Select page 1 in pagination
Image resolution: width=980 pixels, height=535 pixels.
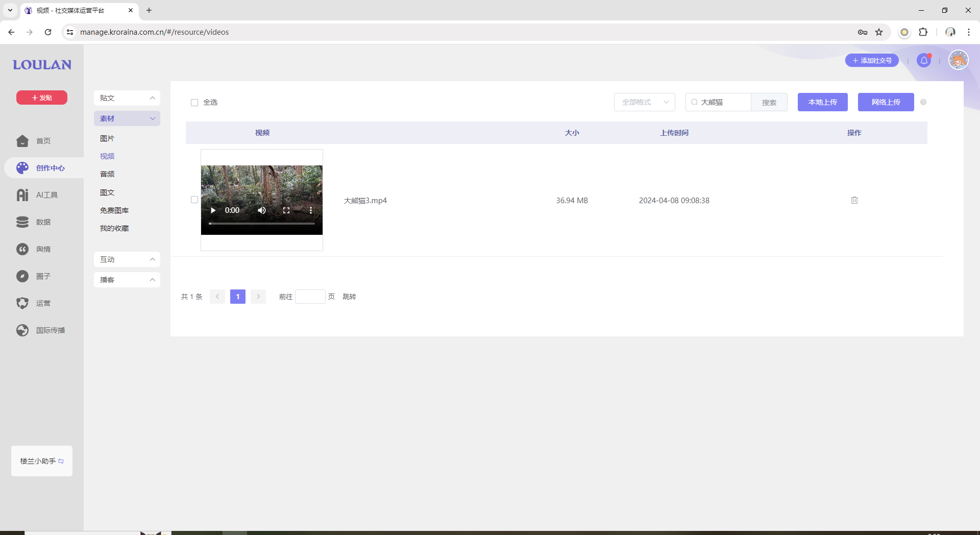pos(238,297)
